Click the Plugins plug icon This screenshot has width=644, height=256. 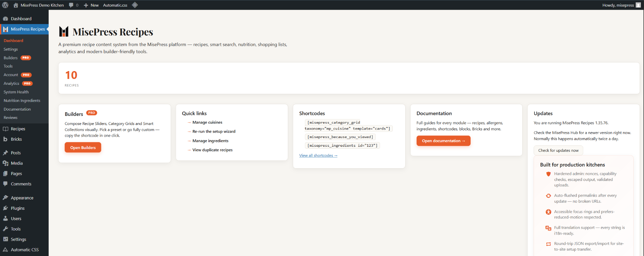(x=5, y=208)
